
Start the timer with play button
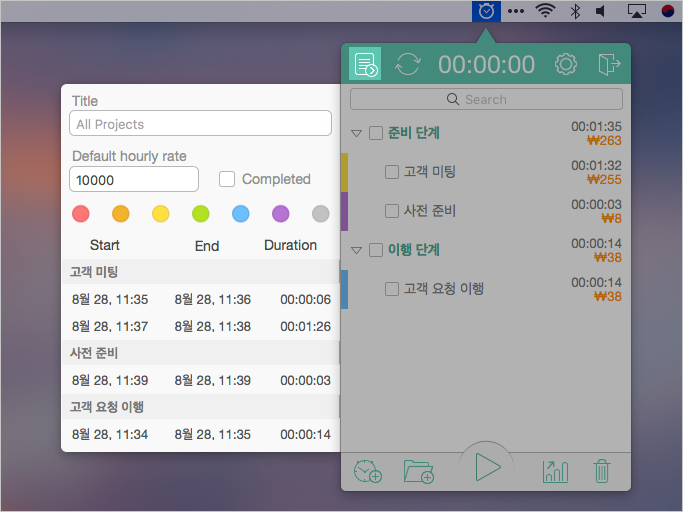[487, 467]
